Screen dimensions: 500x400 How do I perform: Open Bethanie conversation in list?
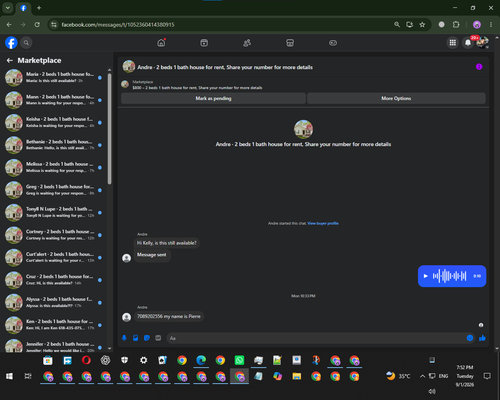click(54, 145)
